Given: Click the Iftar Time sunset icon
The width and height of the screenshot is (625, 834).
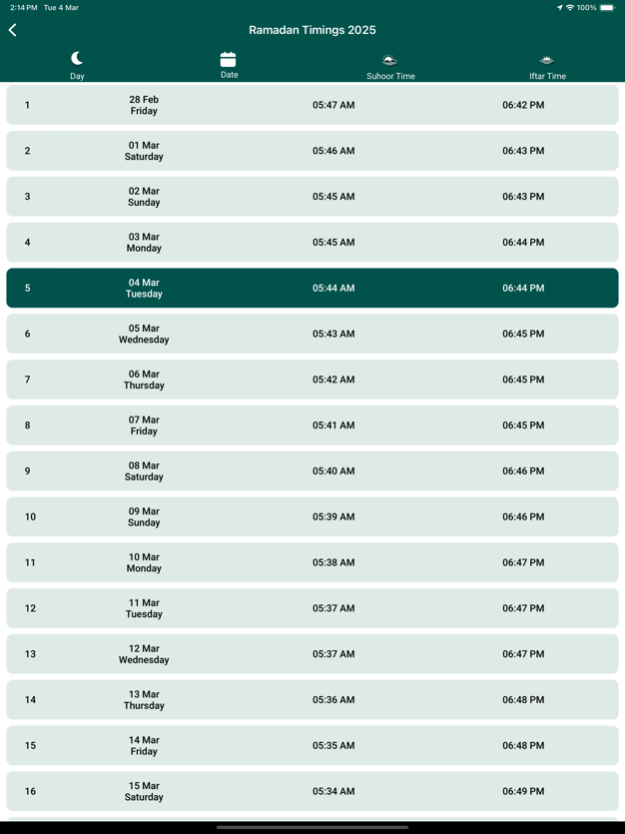Looking at the screenshot, I should click(547, 60).
